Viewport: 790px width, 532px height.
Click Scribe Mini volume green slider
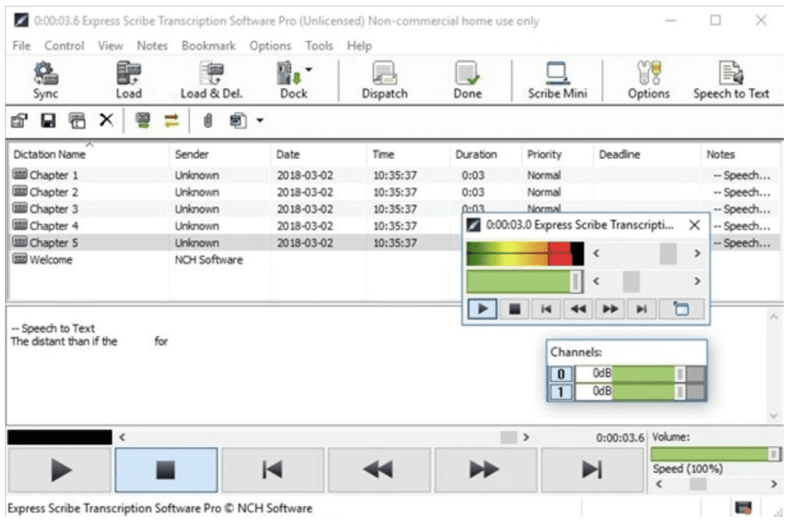point(525,281)
